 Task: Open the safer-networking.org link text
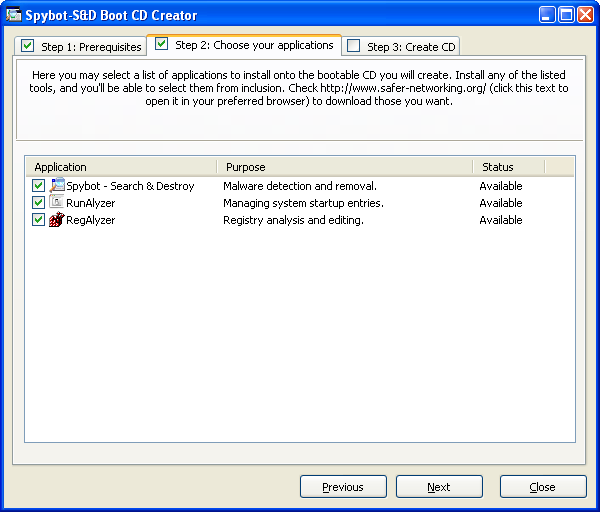403,88
